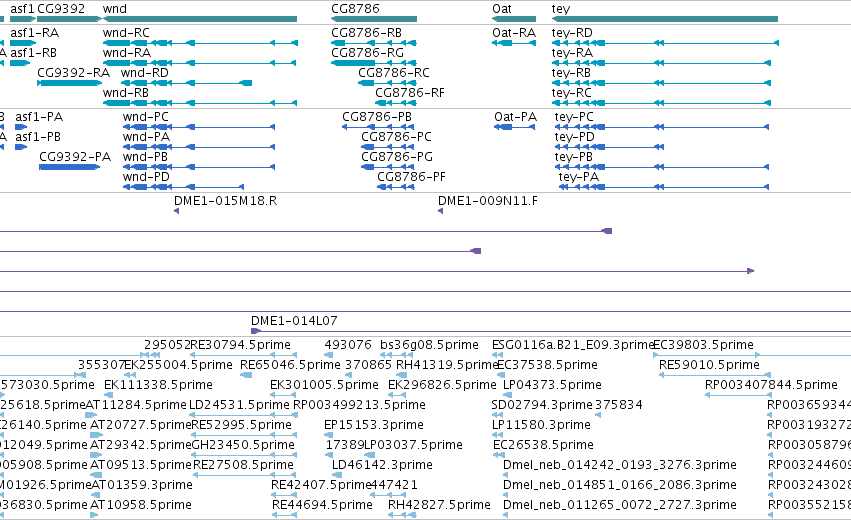Open EST EK255004.5prime

tap(179, 365)
